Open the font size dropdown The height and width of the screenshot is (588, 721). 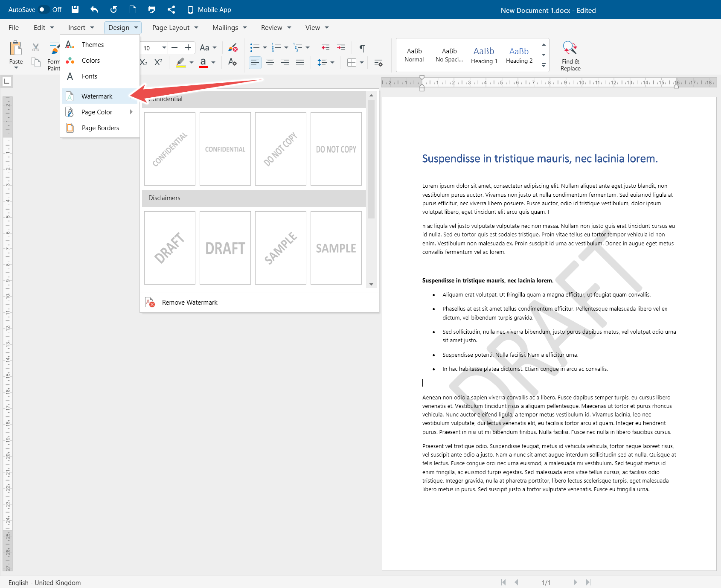[x=164, y=48]
